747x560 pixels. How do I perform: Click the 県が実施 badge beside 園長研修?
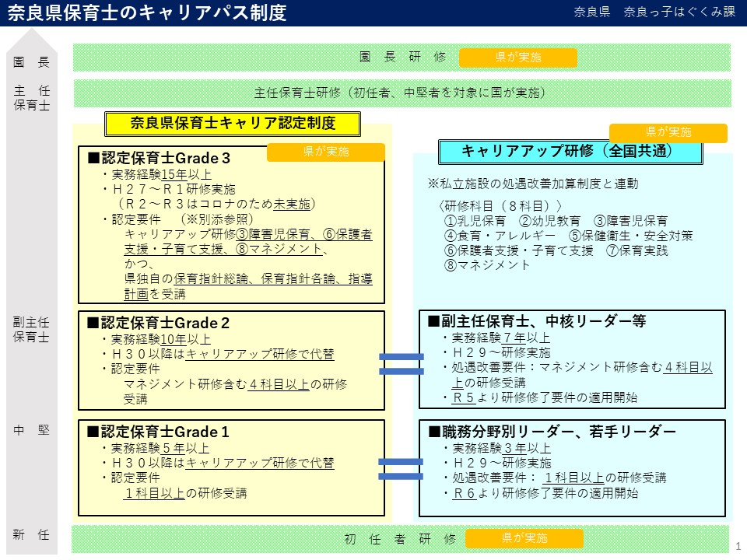pos(518,58)
